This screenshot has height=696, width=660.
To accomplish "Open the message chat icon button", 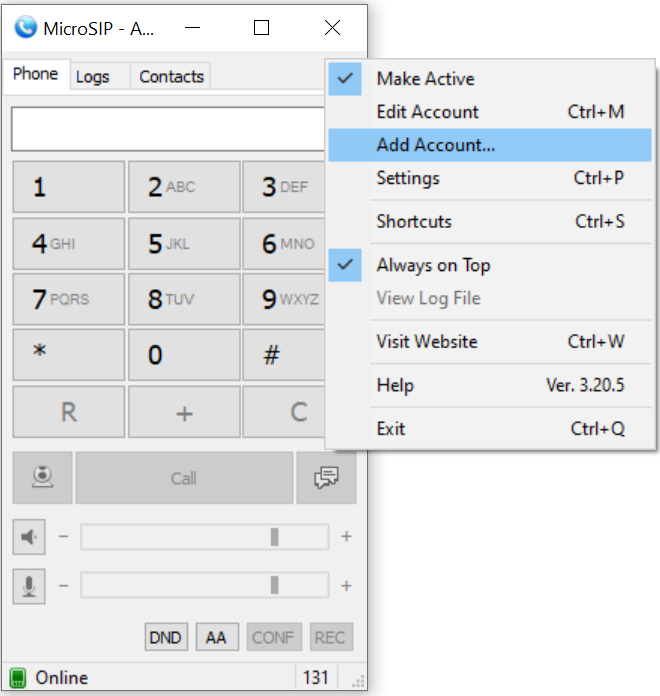I will coord(326,478).
